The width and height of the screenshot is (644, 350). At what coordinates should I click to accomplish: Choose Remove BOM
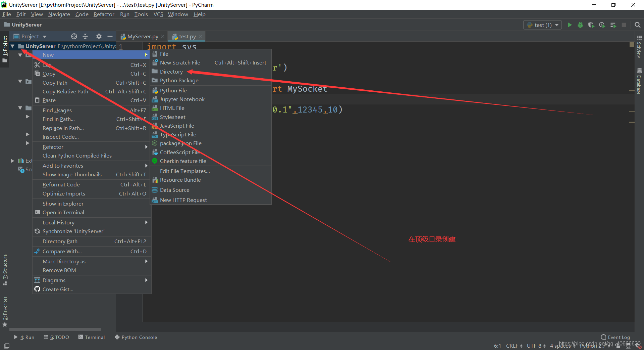92,270
